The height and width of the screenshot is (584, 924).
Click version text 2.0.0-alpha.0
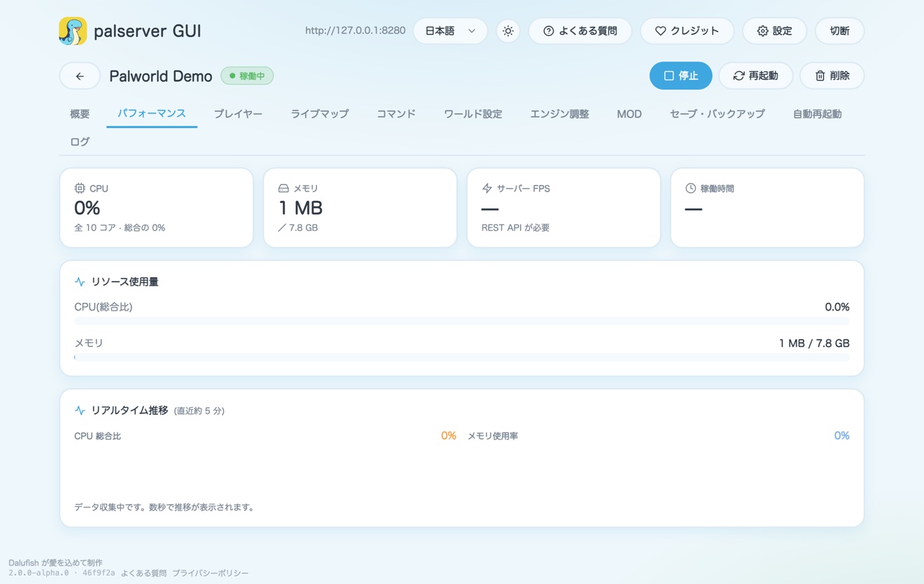point(38,573)
